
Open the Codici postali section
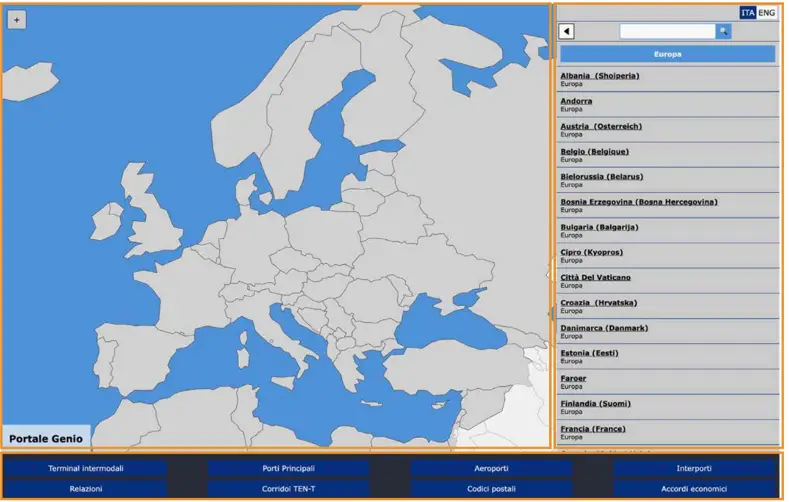click(491, 489)
